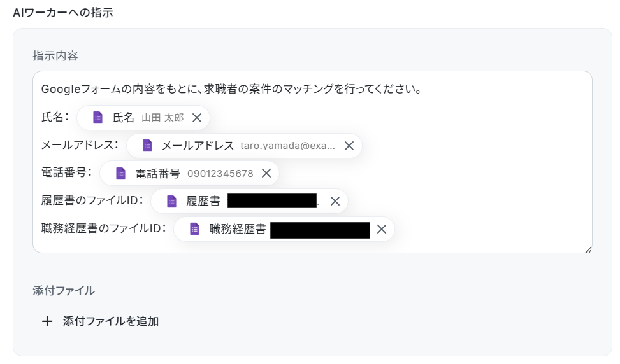The width and height of the screenshot is (620, 364).
Task: Click the forms icon in 電話番号 chip
Action: click(120, 173)
